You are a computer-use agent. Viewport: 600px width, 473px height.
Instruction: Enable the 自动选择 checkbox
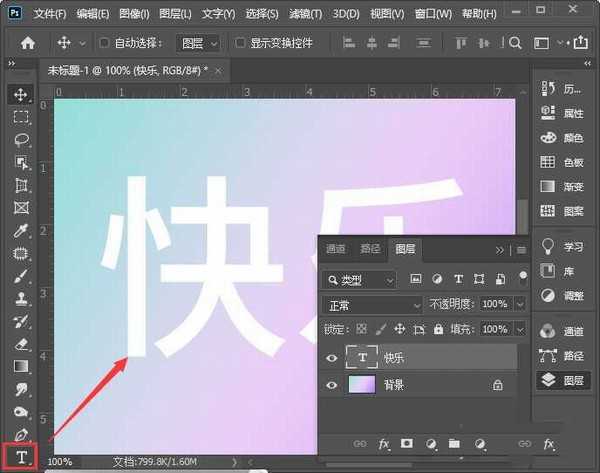point(106,44)
